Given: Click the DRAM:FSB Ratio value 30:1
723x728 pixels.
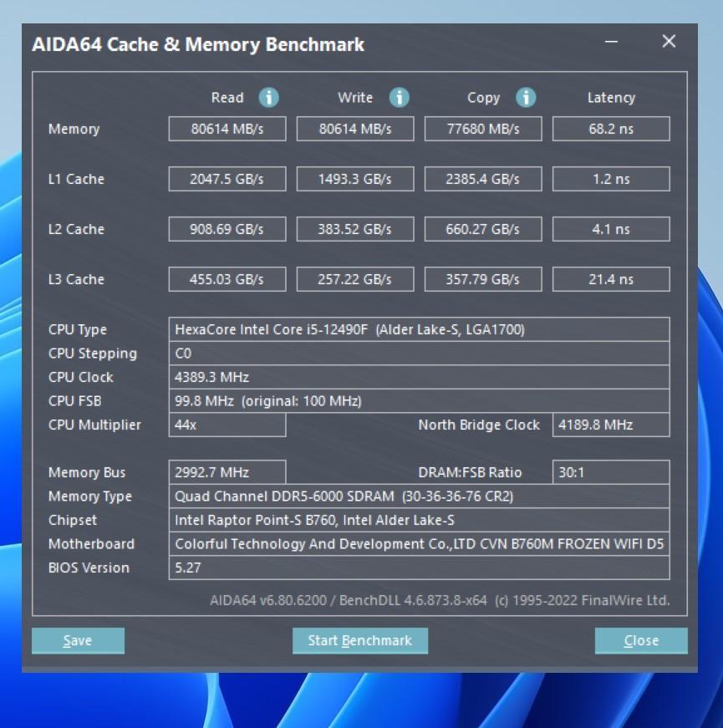Looking at the screenshot, I should point(611,472).
